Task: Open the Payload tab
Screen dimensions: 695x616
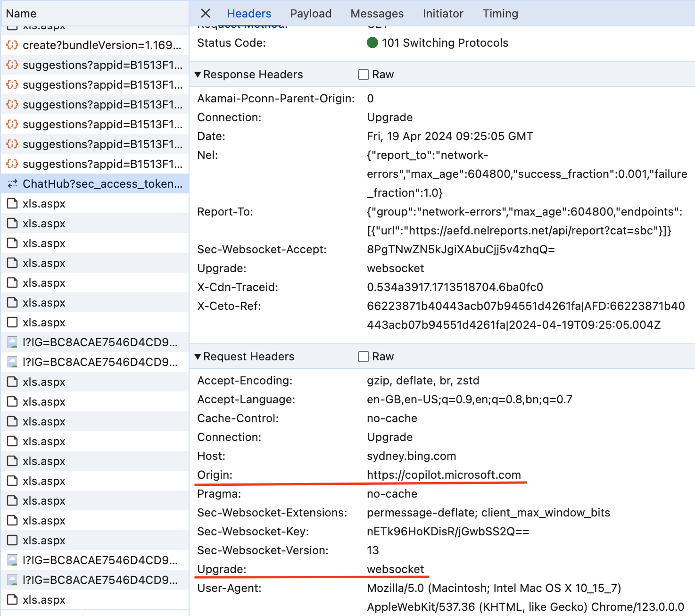Action: 311,13
